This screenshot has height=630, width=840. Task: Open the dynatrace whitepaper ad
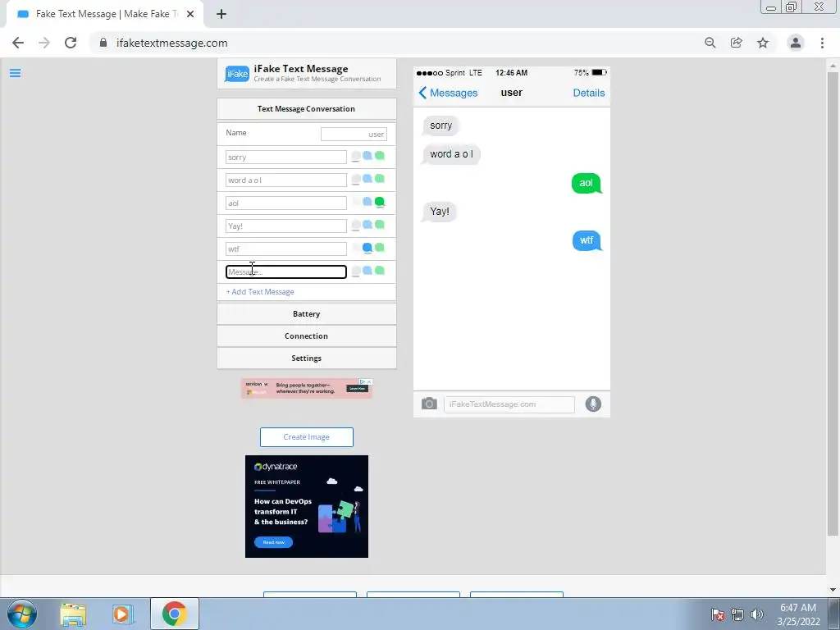[307, 506]
